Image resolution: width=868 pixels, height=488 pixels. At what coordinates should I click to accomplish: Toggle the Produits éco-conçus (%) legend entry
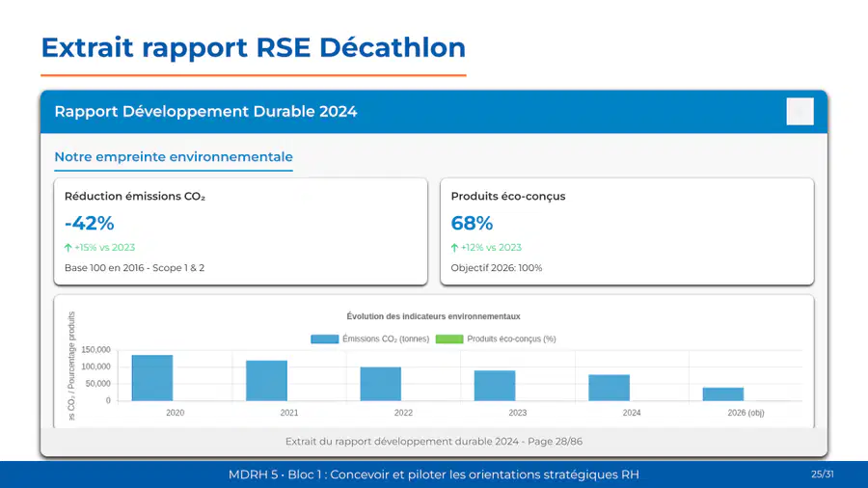496,339
